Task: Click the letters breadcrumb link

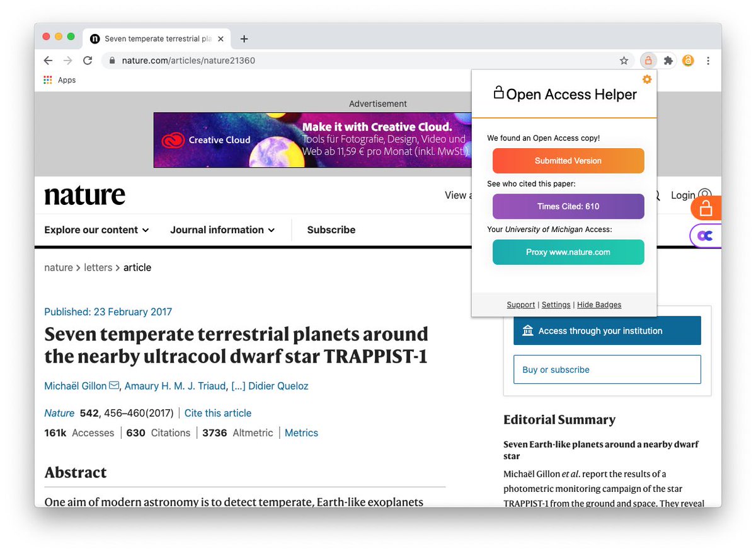Action: point(98,267)
